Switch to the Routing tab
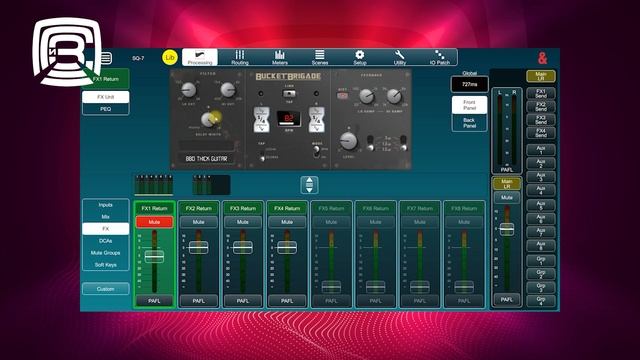The image size is (640, 360). 240,57
